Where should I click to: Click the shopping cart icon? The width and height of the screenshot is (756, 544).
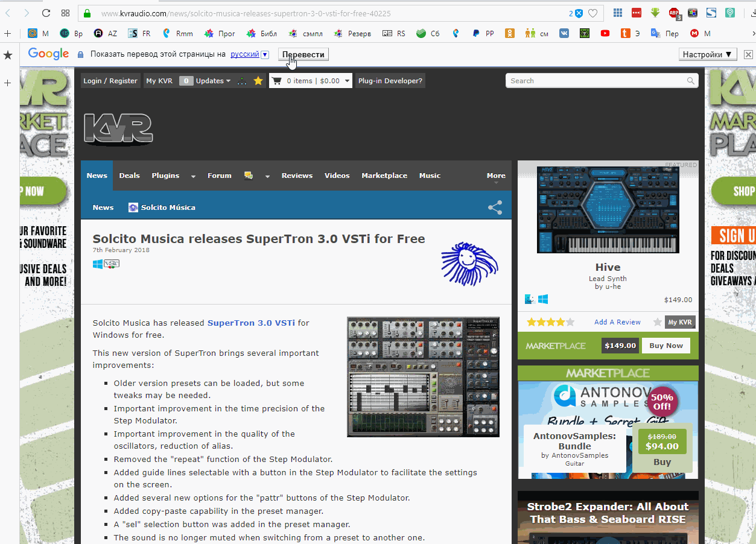pyautogui.click(x=276, y=81)
